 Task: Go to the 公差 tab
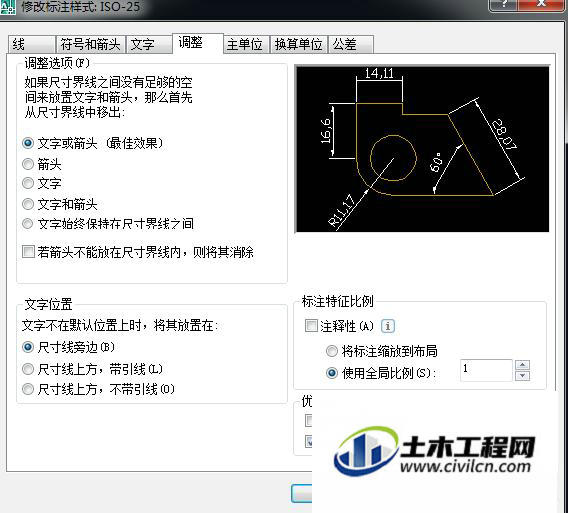[350, 45]
